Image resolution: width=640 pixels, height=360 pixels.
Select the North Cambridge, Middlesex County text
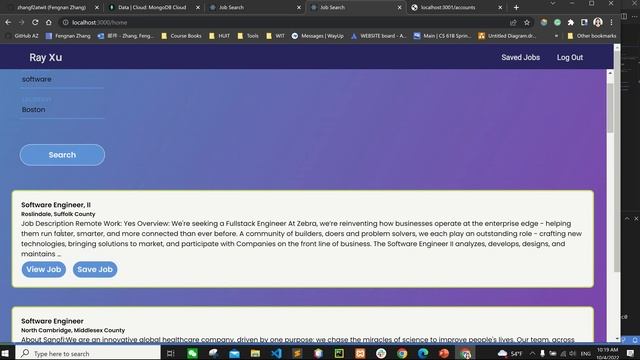(x=73, y=330)
